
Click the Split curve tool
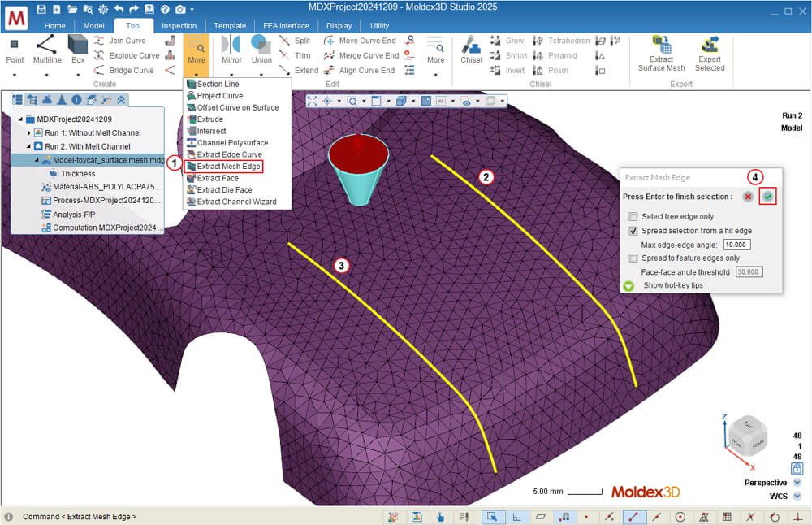tap(296, 41)
